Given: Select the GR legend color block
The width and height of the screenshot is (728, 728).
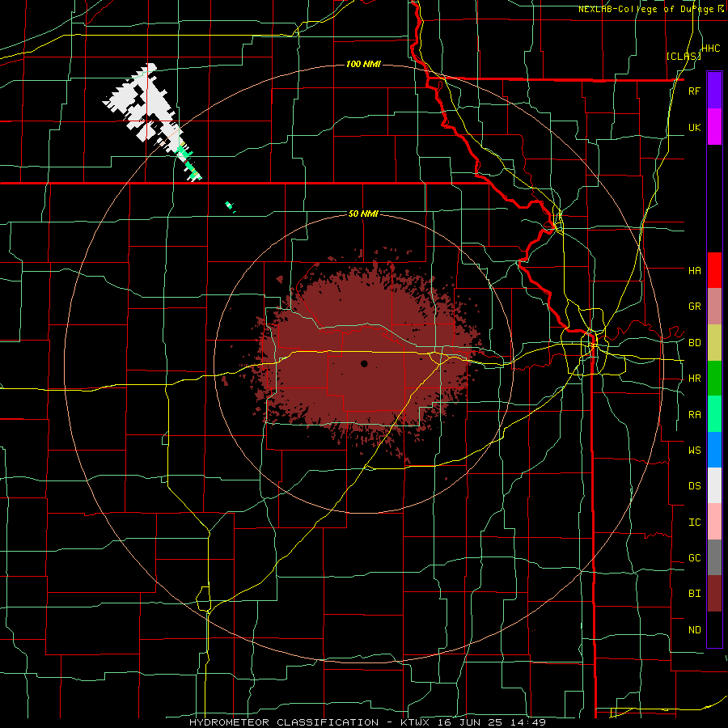Looking at the screenshot, I should [714, 307].
